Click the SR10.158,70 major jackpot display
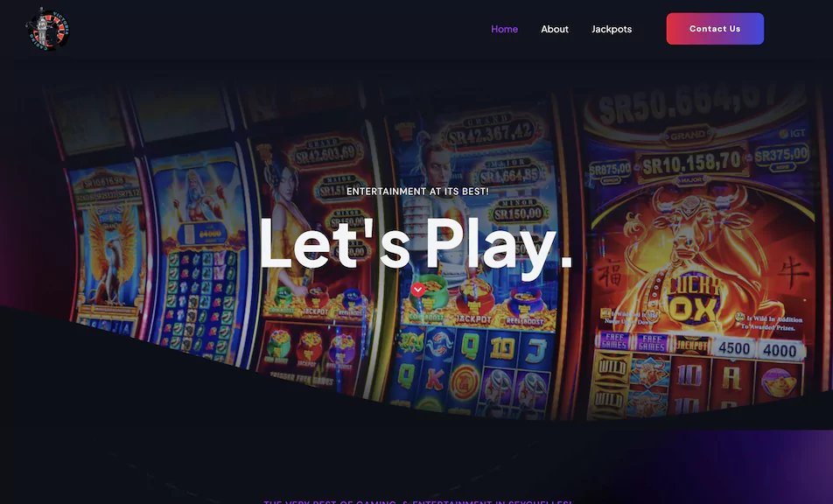The width and height of the screenshot is (833, 504). [691, 164]
